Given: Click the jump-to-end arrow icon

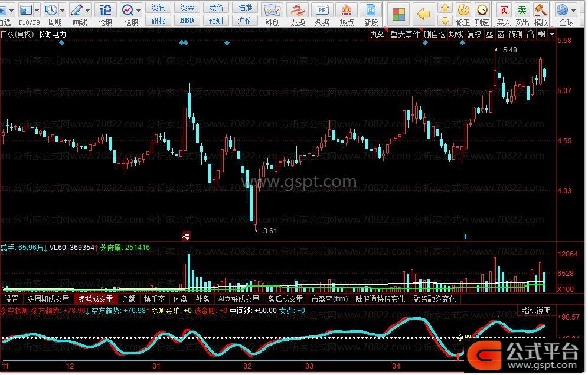Looking at the screenshot, I should (x=542, y=34).
